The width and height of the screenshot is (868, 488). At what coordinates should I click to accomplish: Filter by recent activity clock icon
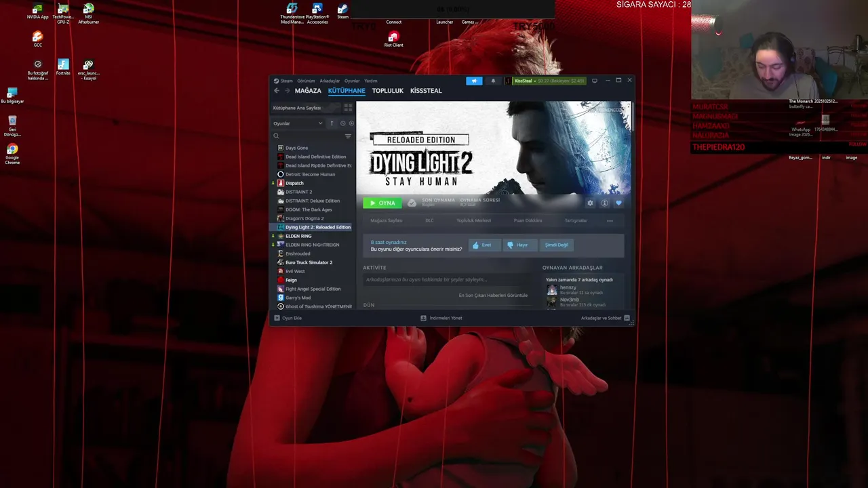pyautogui.click(x=342, y=123)
